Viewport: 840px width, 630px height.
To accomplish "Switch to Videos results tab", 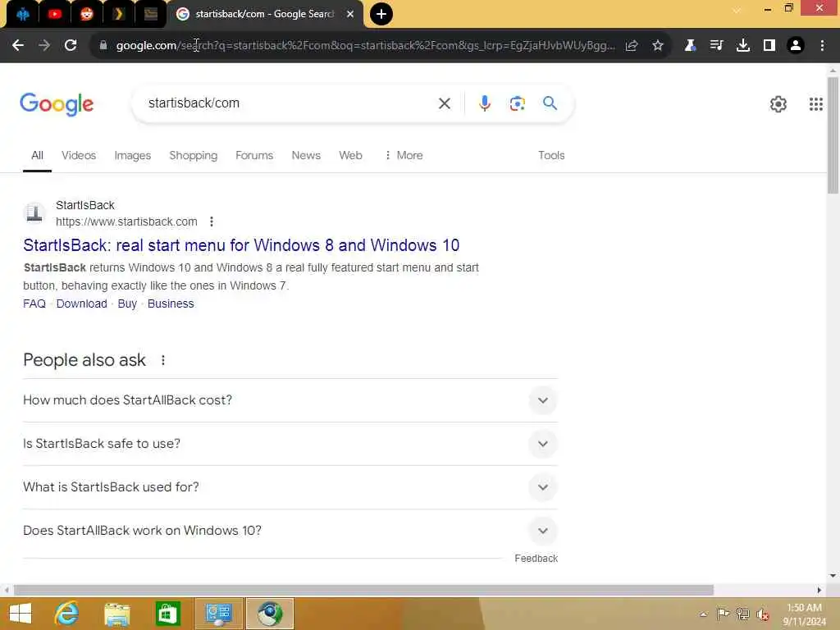I will point(79,155).
